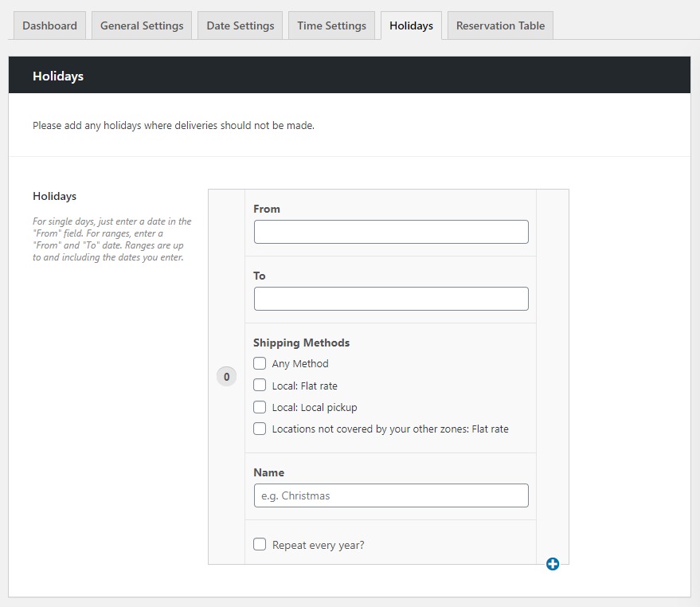The height and width of the screenshot is (607, 700).
Task: Select Locations not covered by other zones checkbox
Action: (260, 429)
